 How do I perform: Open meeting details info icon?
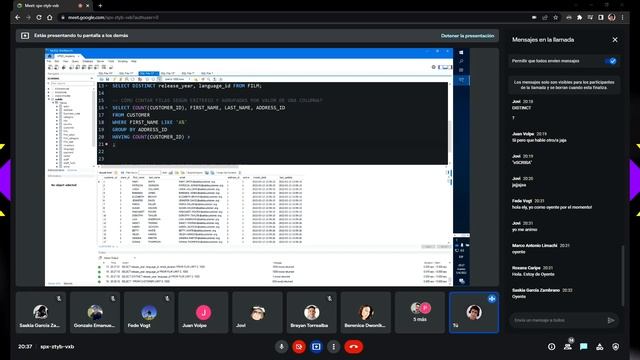pos(551,347)
